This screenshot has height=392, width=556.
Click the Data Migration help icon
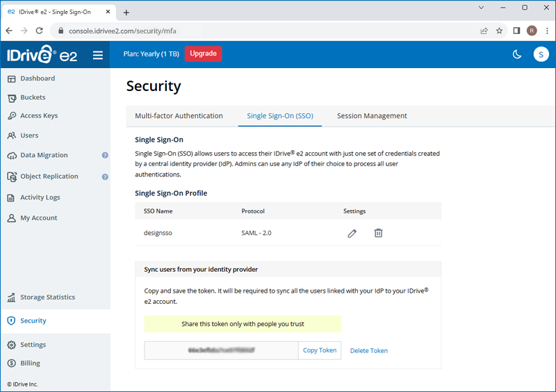(x=105, y=156)
